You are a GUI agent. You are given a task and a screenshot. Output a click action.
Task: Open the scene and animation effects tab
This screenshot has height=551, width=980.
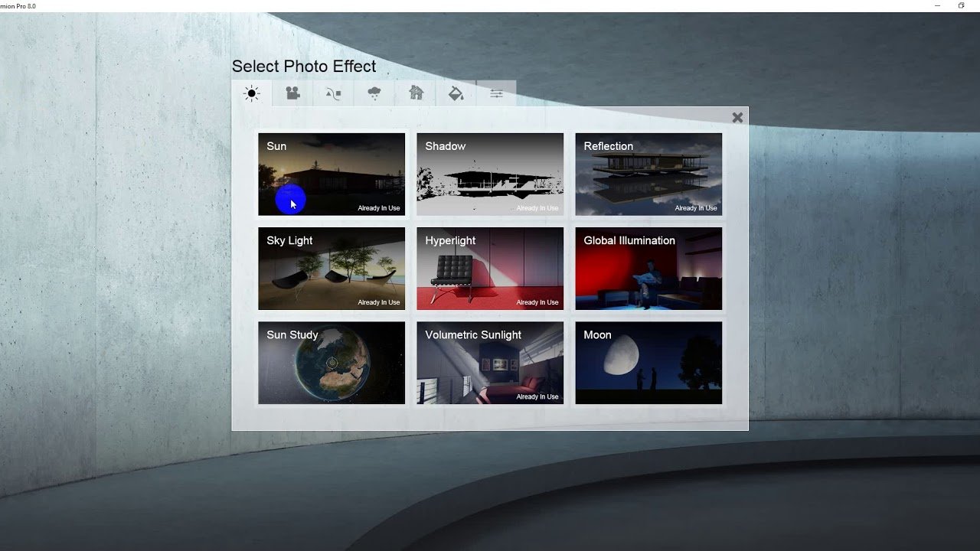334,93
